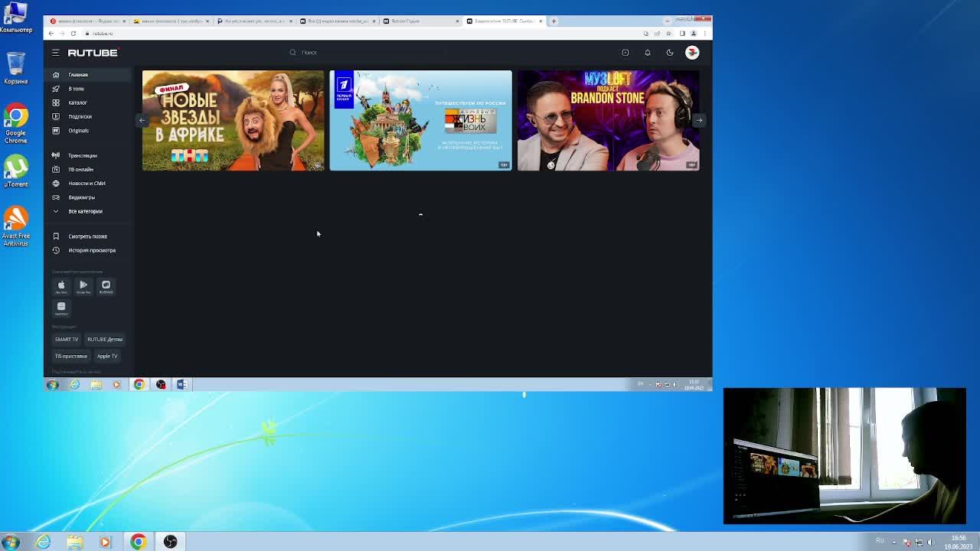Click the rutube.ru address bar
The height and width of the screenshot is (551, 980).
click(360, 34)
